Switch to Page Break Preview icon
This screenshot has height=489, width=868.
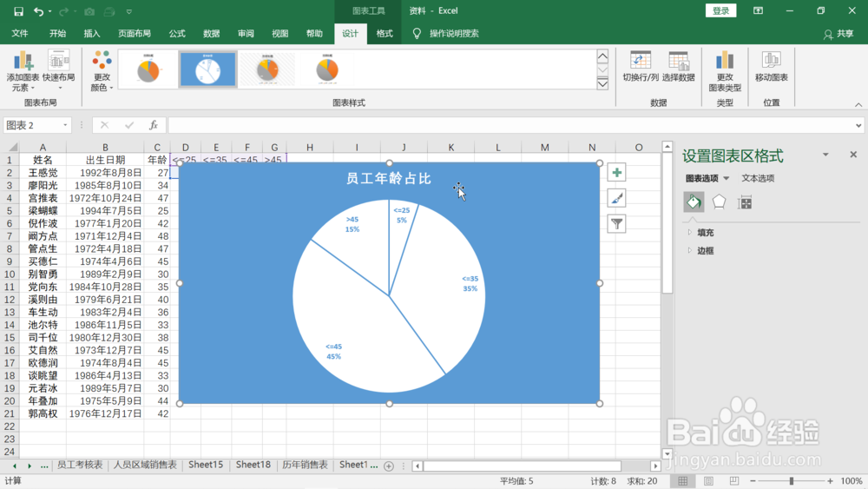(x=734, y=480)
